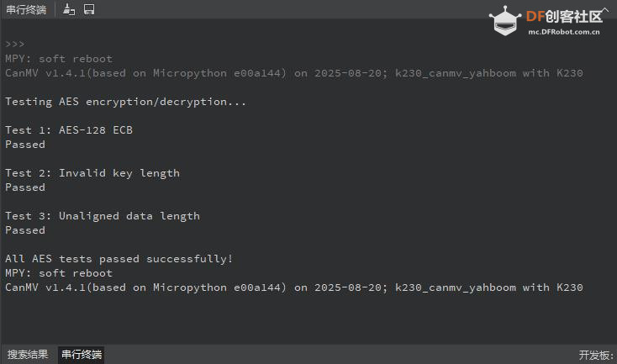This screenshot has height=364, width=617.
Task: Click the "Testing AES encryption/decryption..." line
Action: coord(126,102)
